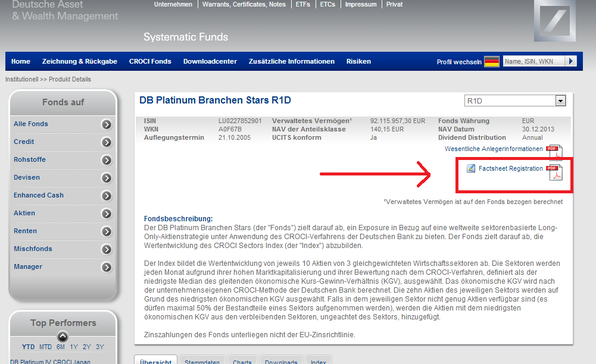This screenshot has width=596, height=364.
Task: Select 1Y performance period
Action: 74,347
